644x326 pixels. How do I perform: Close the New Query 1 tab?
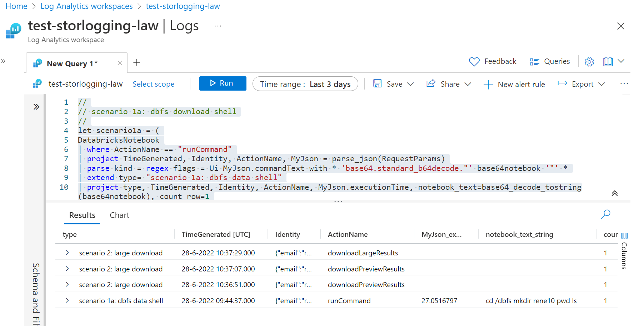[x=120, y=63]
